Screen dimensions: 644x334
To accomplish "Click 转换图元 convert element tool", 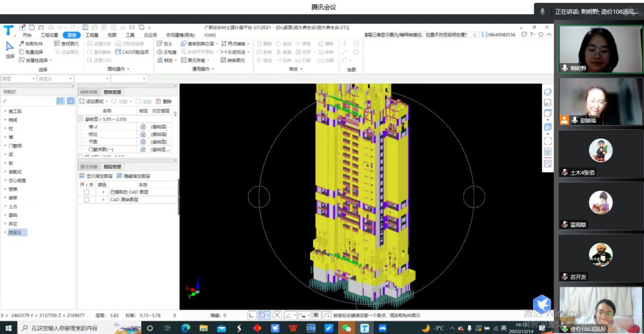I will coord(233,60).
